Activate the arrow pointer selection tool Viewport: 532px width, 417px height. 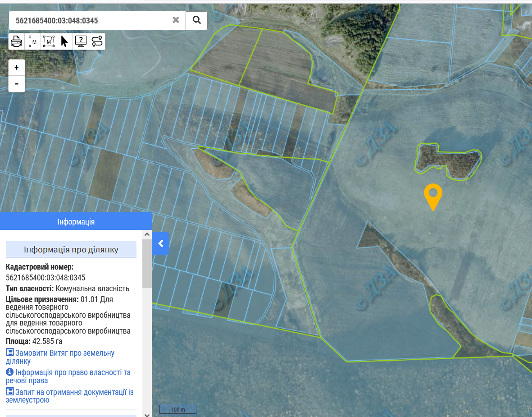pos(64,41)
